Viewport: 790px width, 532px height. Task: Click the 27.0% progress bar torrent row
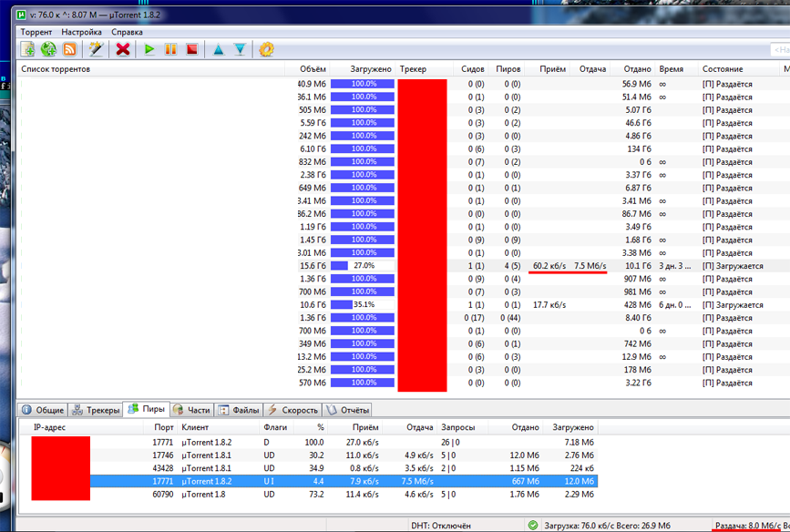[363, 266]
